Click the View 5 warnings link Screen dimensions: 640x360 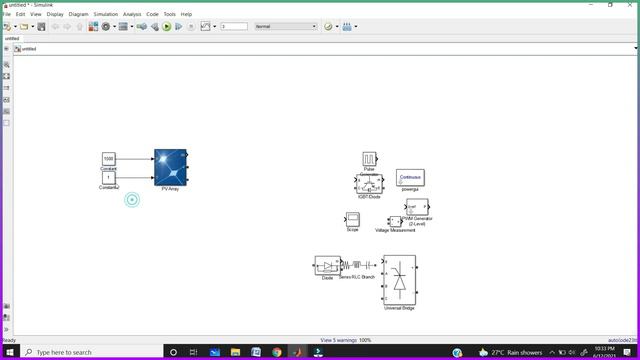point(339,340)
